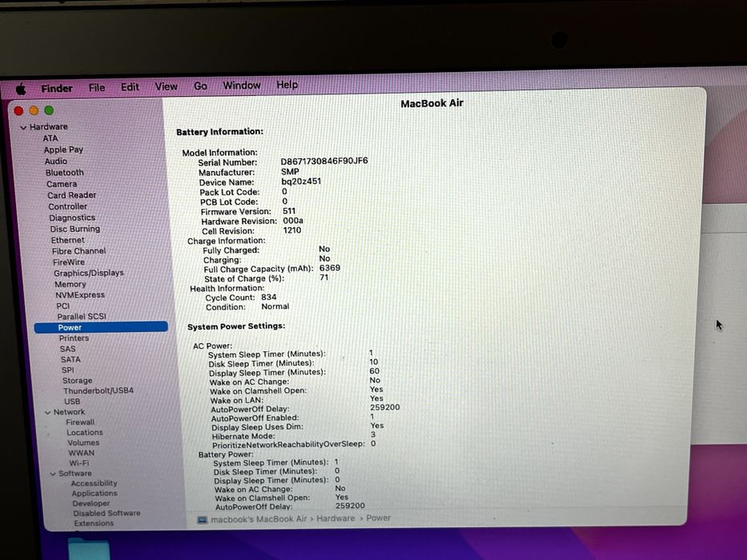The height and width of the screenshot is (560, 747).
Task: Click the Full Charge Capacity value 6369
Action: [330, 268]
